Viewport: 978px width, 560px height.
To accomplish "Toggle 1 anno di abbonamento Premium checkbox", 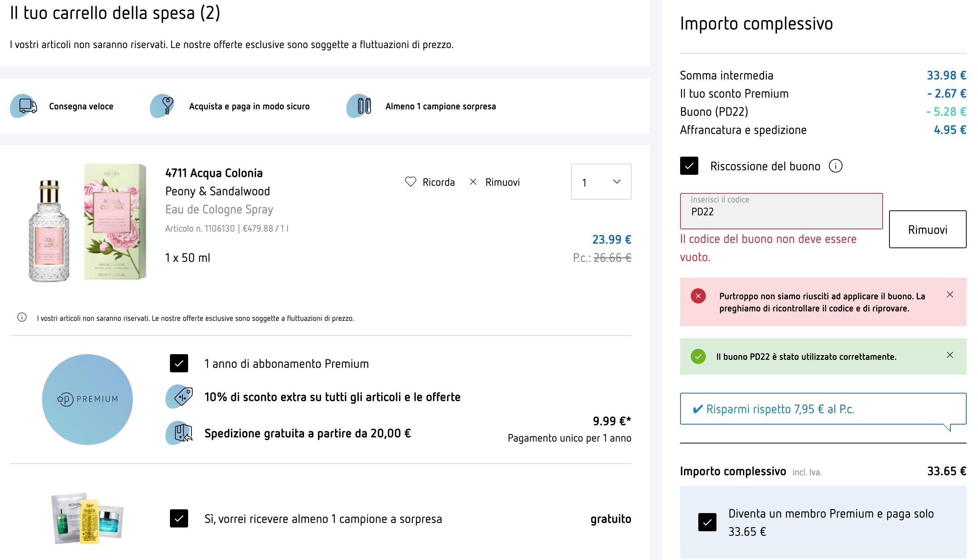I will [x=179, y=364].
